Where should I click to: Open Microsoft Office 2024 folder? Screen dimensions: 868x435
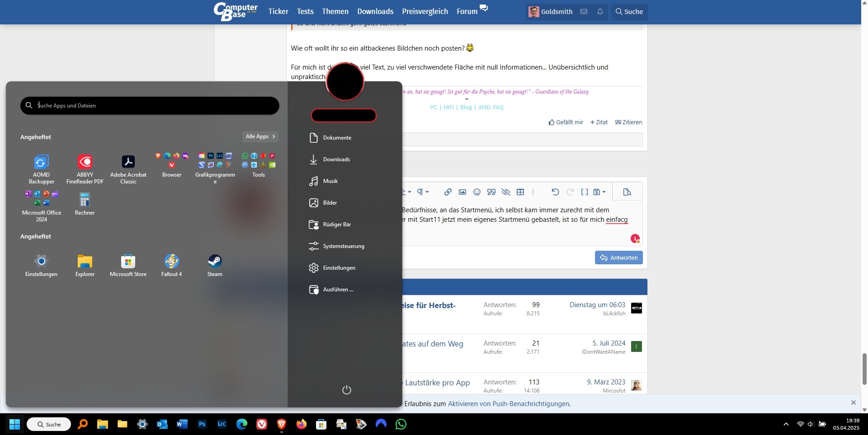[42, 206]
